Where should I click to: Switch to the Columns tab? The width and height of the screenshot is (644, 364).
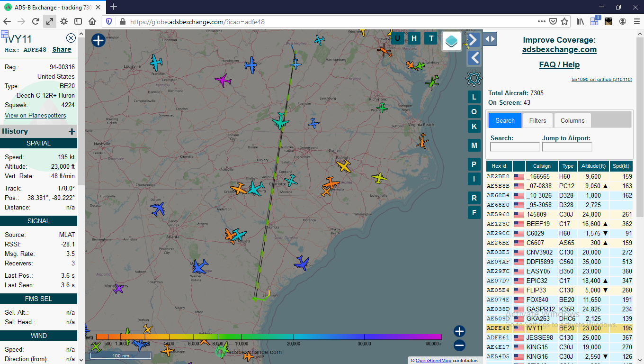pos(572,120)
